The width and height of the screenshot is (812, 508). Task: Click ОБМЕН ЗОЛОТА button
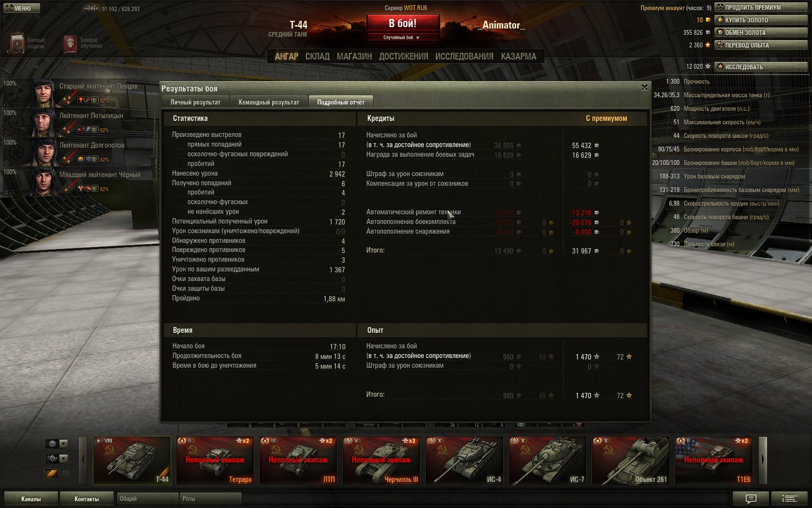click(x=761, y=32)
